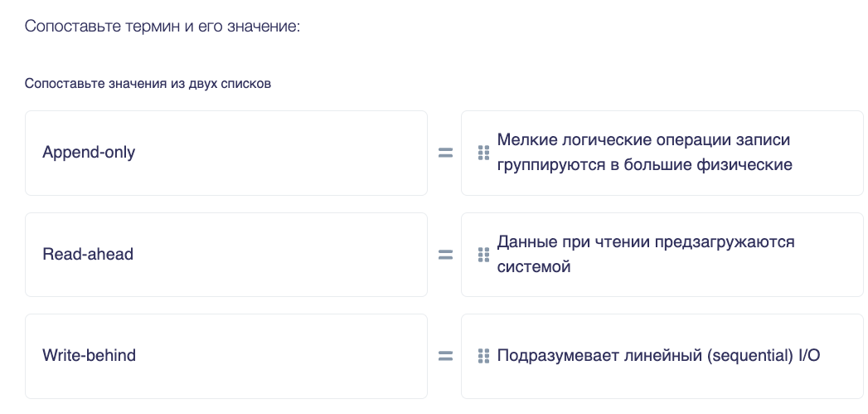Viewport: 868px width, 414px height.
Task: Click the equals sign beside Append-only
Action: [x=446, y=153]
